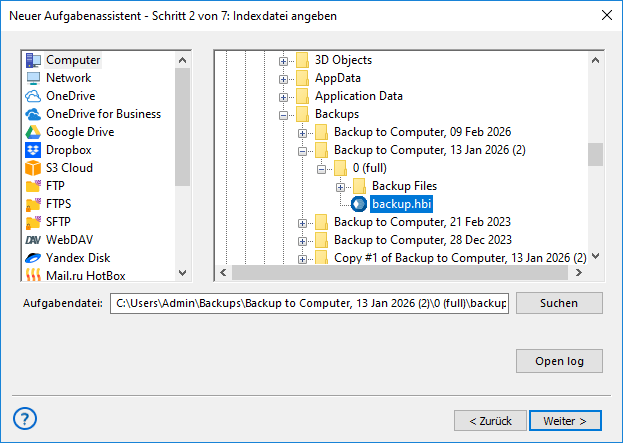623x443 pixels.
Task: Pick the Yandex Disk icon
Action: (x=33, y=258)
